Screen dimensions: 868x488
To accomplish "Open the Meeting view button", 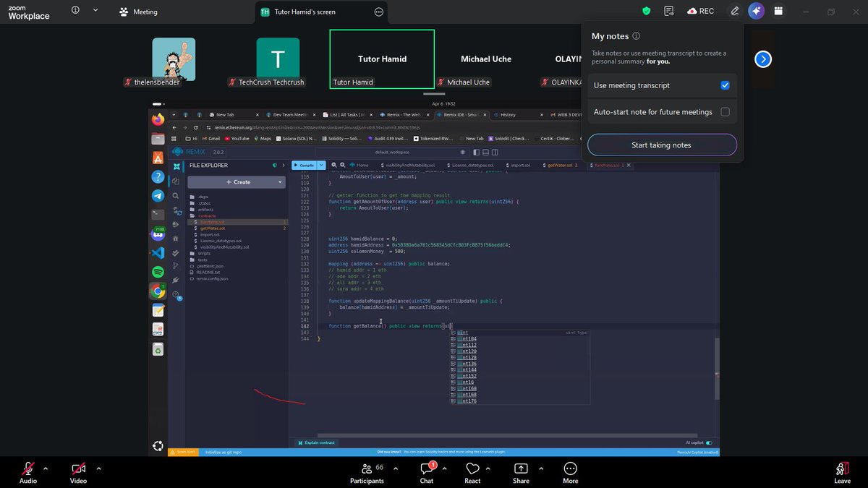I will [138, 12].
